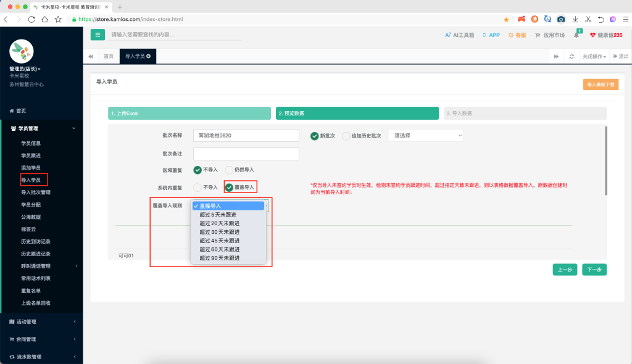Refresh the current tab page

572,56
